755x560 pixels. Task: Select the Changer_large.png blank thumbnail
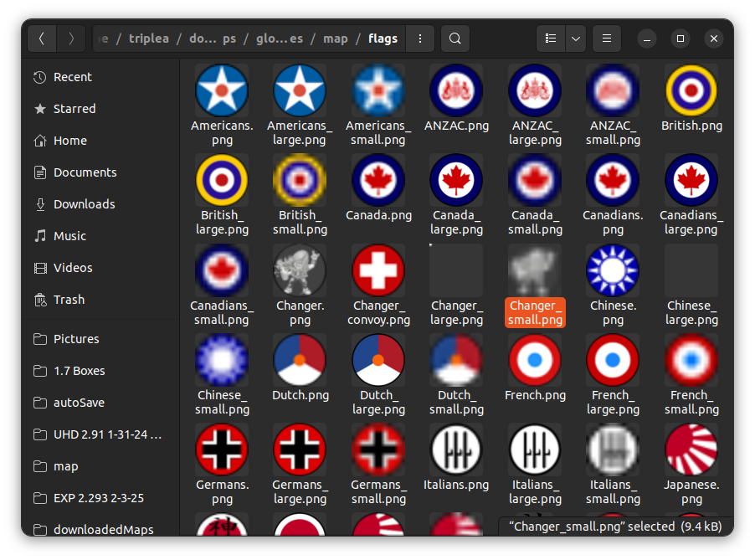click(x=456, y=270)
